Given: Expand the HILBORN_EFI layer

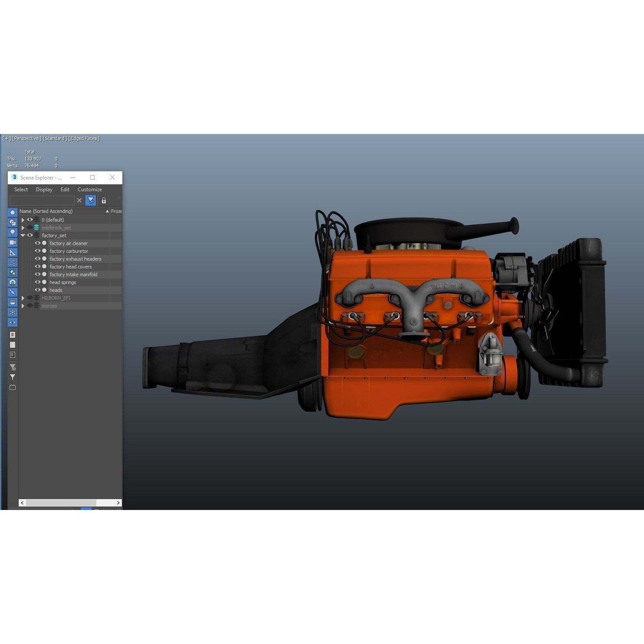Looking at the screenshot, I should pos(23,298).
